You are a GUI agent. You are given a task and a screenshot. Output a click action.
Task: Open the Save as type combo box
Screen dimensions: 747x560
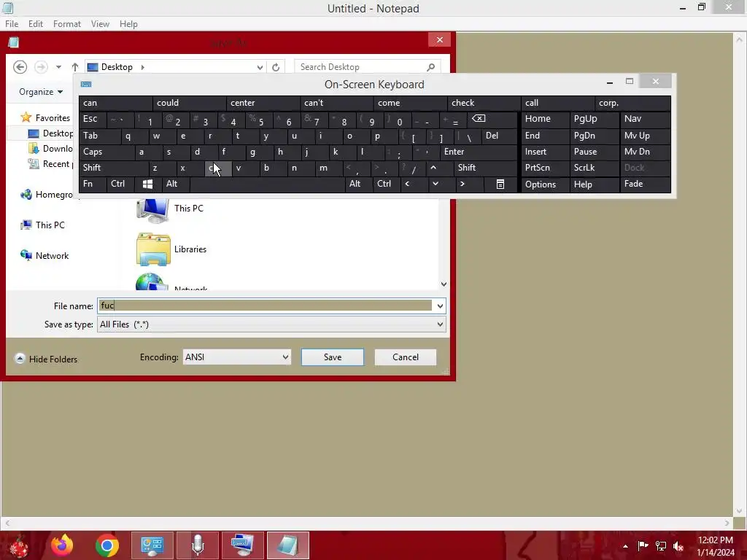[271, 324]
